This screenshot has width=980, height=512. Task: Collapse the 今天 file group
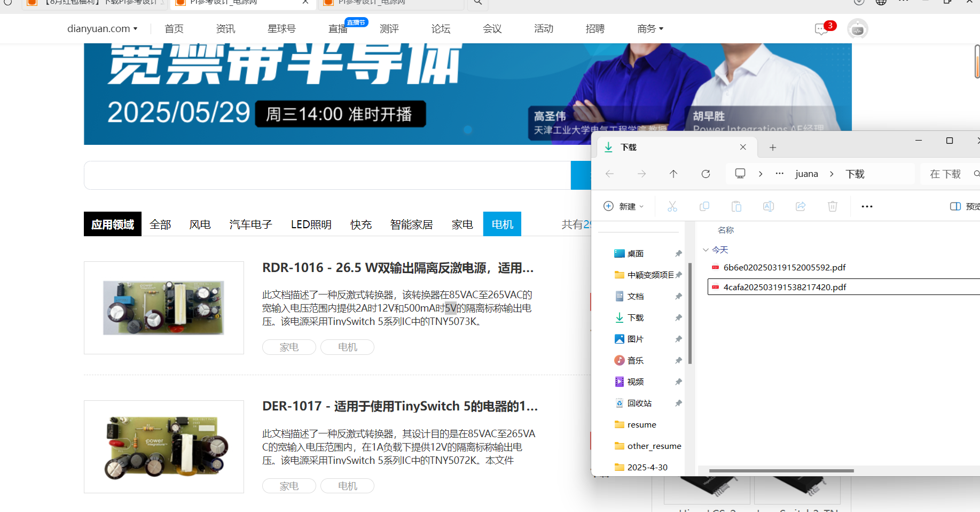pos(705,250)
